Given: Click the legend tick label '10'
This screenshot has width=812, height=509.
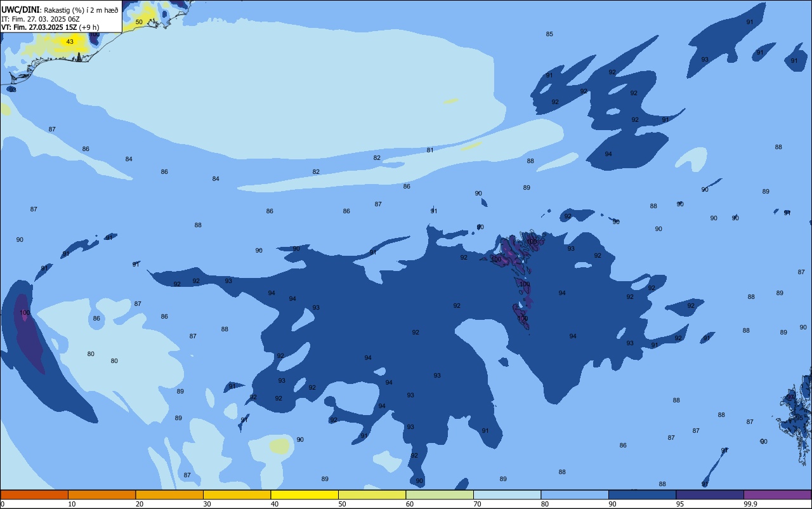Looking at the screenshot, I should click(x=72, y=504).
